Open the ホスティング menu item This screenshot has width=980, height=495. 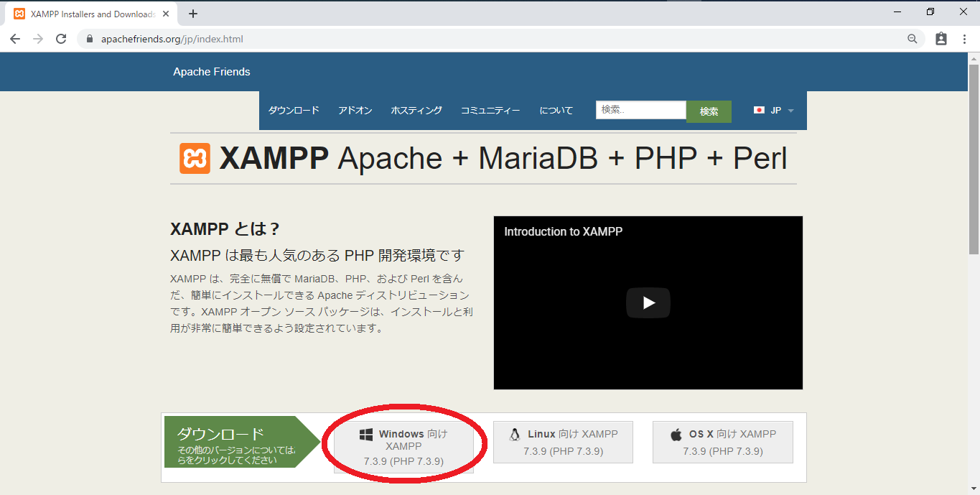pos(416,111)
